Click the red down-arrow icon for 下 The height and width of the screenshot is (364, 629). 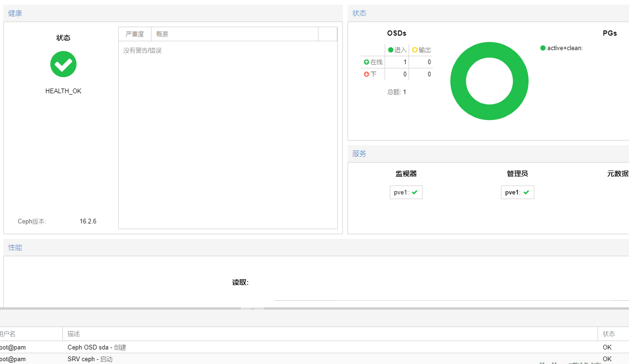[366, 74]
